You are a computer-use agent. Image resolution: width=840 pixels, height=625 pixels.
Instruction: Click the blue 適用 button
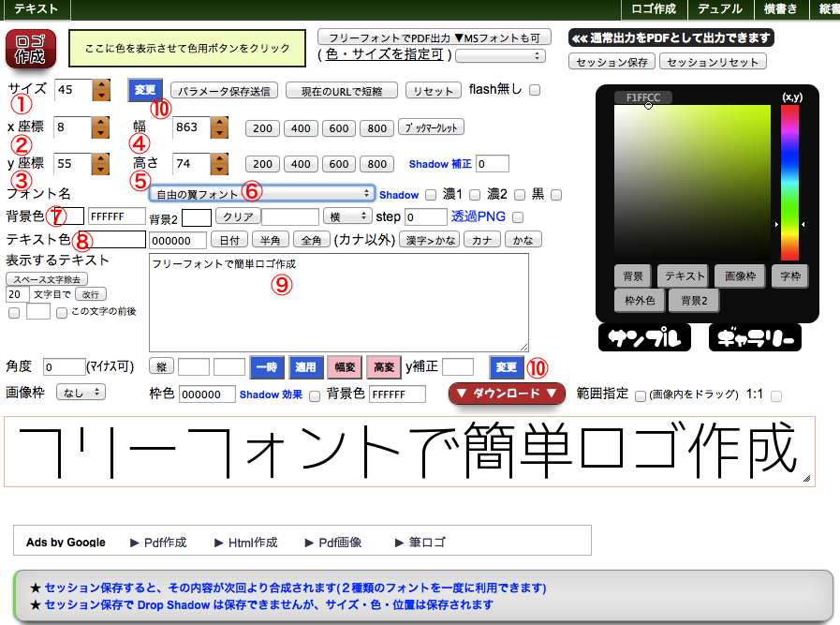pyautogui.click(x=306, y=366)
